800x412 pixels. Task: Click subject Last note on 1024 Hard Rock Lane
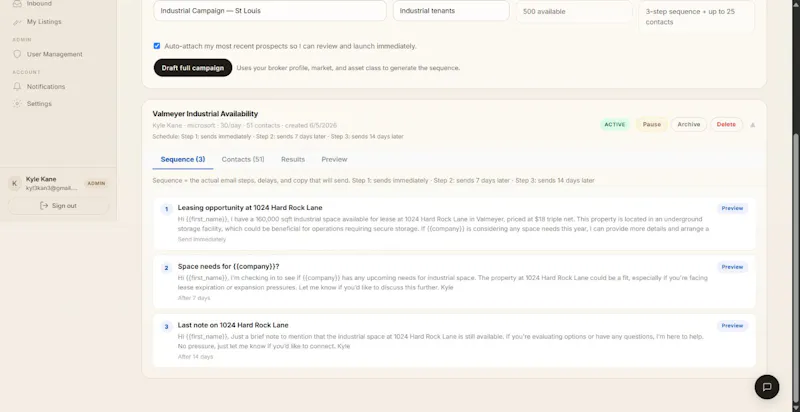[x=233, y=325]
